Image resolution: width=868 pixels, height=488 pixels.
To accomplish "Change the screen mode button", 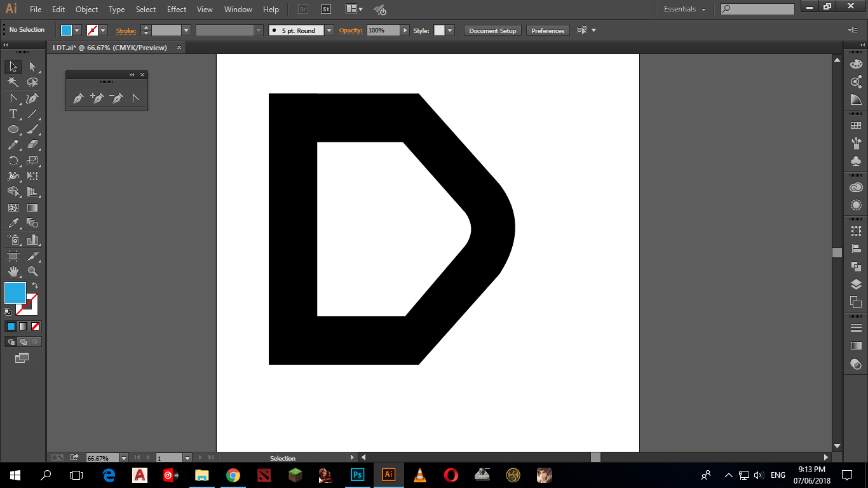I will click(22, 358).
